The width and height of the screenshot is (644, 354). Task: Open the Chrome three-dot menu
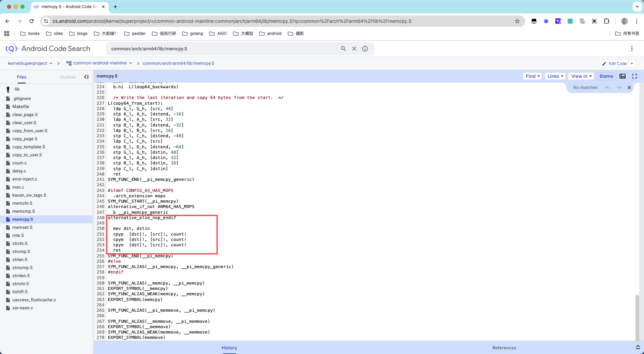(x=637, y=21)
